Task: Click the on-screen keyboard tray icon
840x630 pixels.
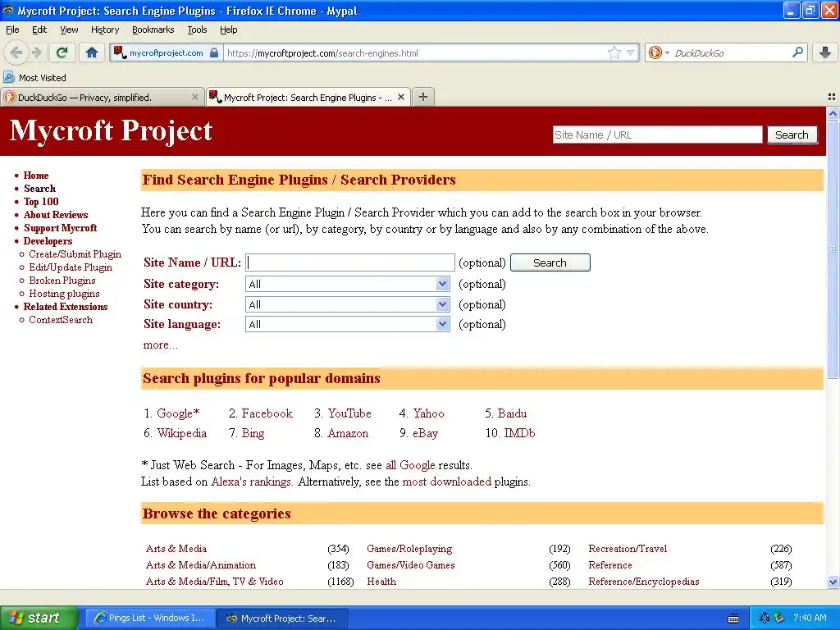Action: tap(733, 619)
